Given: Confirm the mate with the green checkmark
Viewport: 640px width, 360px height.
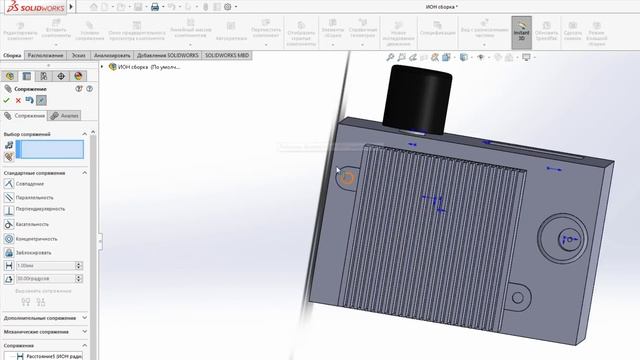Looking at the screenshot, I should (7, 100).
